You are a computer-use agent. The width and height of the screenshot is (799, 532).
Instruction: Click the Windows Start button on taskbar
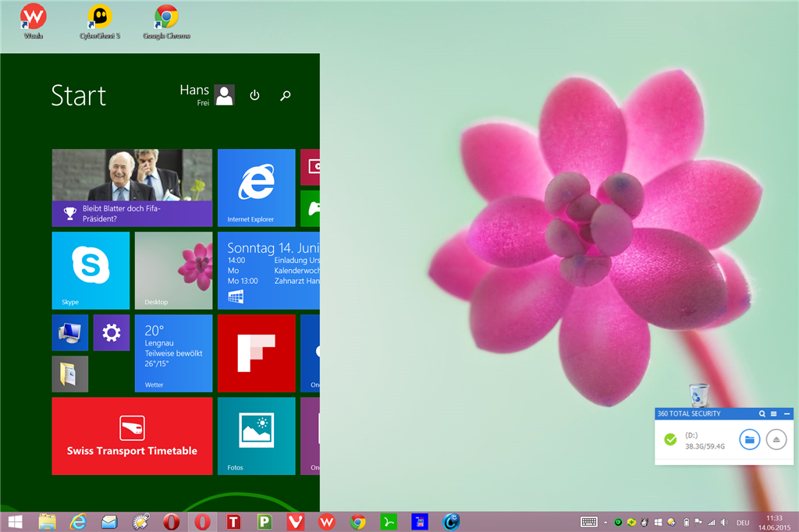16,522
